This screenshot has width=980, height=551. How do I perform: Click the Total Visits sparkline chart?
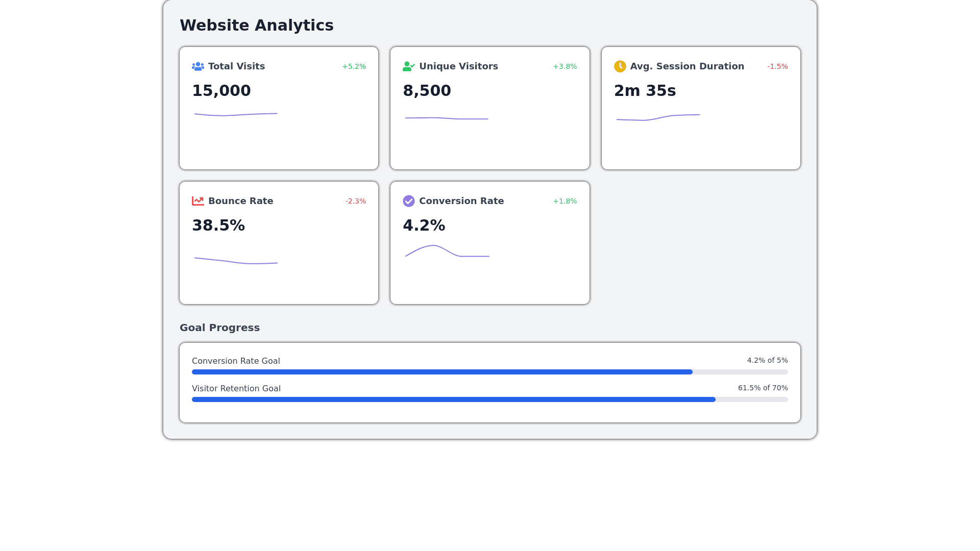[236, 115]
